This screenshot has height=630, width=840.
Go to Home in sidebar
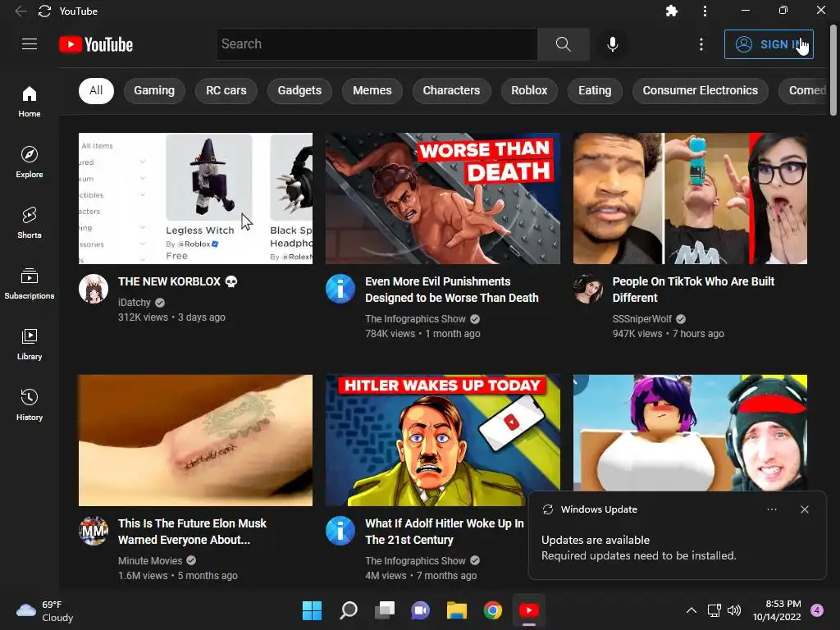30,101
